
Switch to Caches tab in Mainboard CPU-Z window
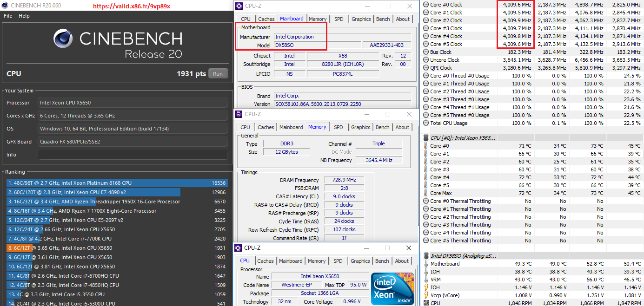coord(266,19)
